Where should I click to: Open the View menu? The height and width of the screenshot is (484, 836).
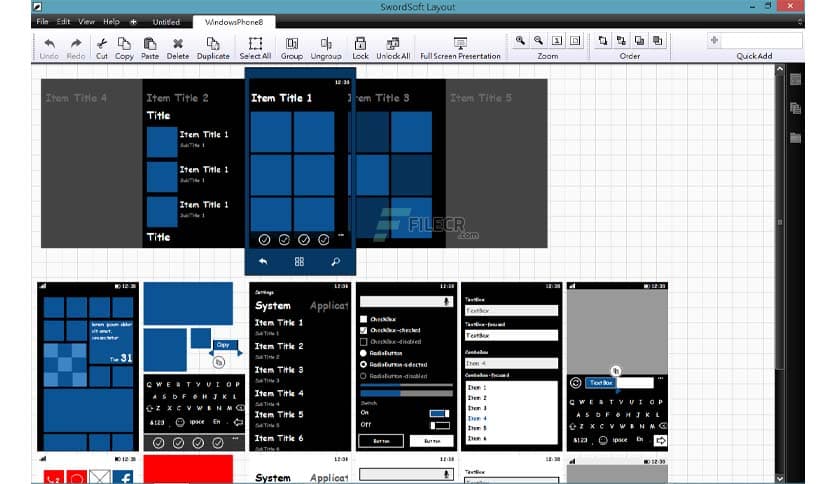click(x=86, y=22)
